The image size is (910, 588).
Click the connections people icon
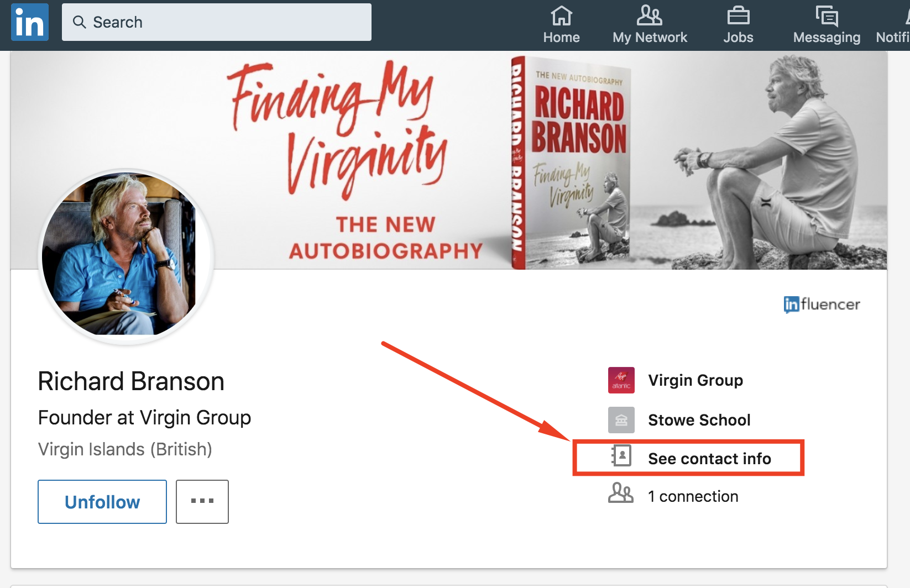621,493
